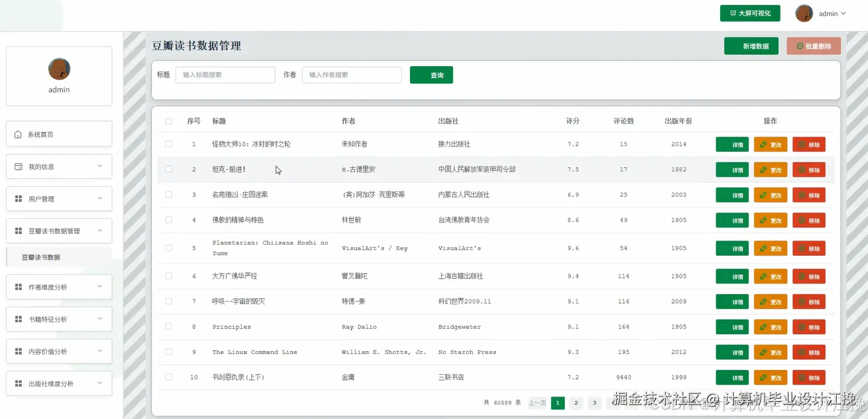The height and width of the screenshot is (419, 868).
Task: Go to pagination page 3
Action: point(595,403)
